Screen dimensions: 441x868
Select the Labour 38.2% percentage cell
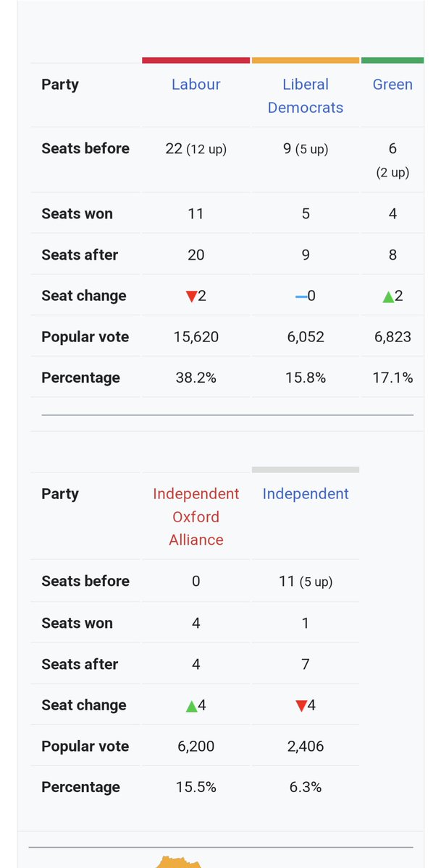[x=196, y=378]
